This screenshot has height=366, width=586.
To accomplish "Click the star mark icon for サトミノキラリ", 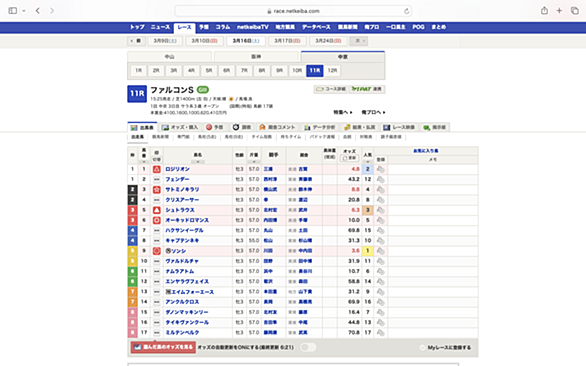I will 157,190.
